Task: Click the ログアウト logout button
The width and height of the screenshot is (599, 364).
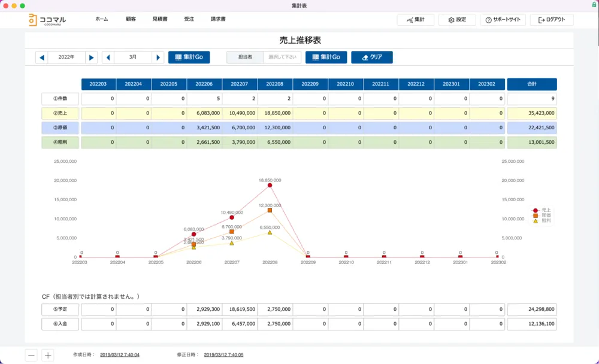Action: click(x=552, y=20)
